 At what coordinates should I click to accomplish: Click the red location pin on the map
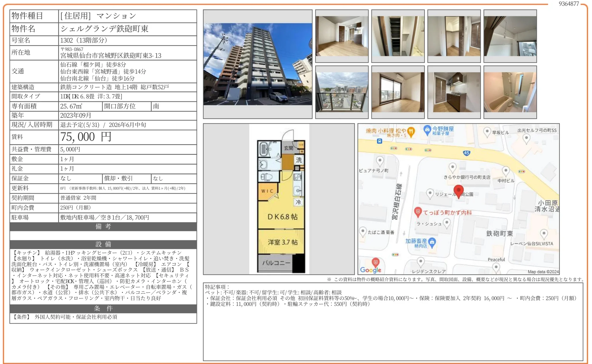point(458,192)
